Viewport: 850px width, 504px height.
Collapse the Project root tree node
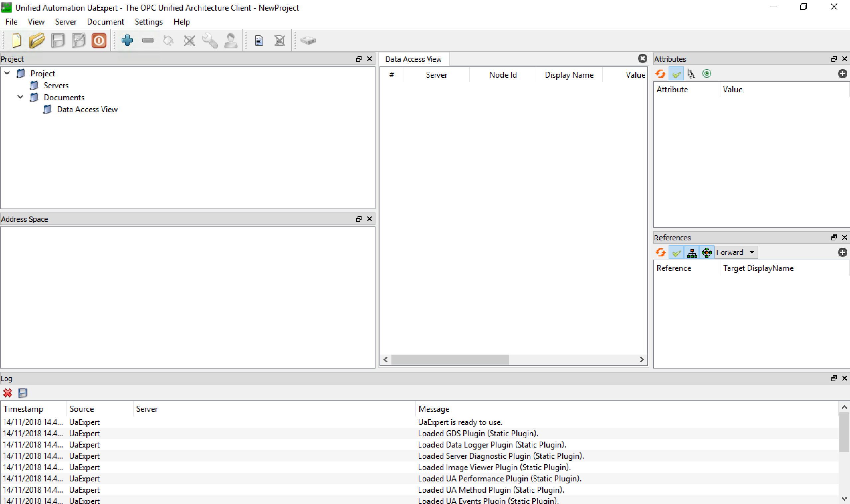(7, 73)
